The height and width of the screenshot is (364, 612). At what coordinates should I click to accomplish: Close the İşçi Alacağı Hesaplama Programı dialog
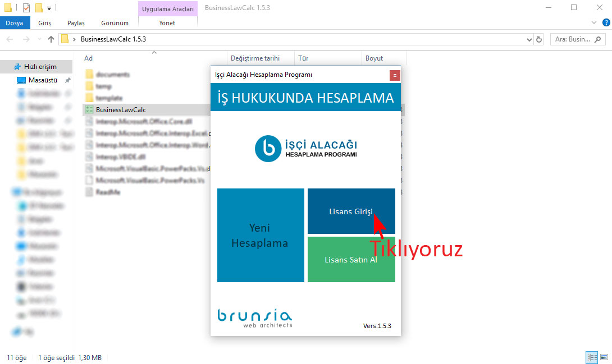coord(395,75)
